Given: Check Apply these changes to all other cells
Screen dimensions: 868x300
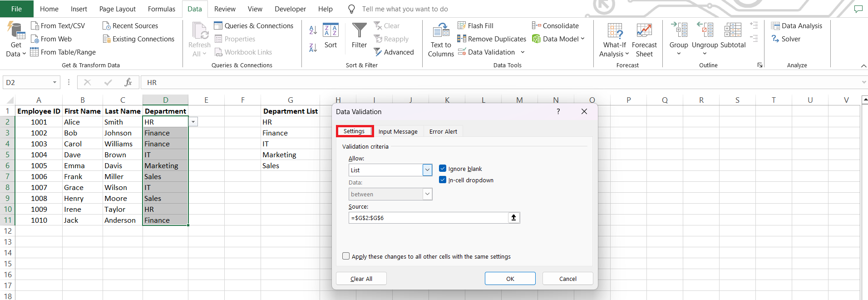Looking at the screenshot, I should [x=346, y=256].
